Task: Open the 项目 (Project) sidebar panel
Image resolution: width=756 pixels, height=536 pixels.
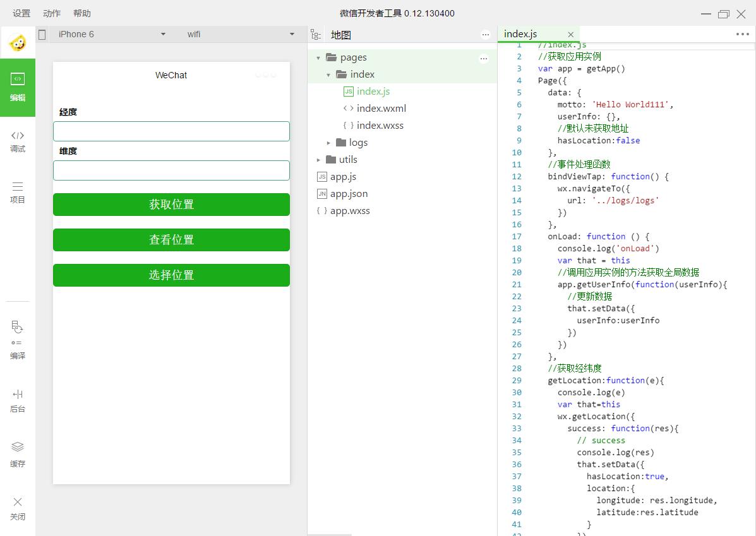Action: [17, 193]
